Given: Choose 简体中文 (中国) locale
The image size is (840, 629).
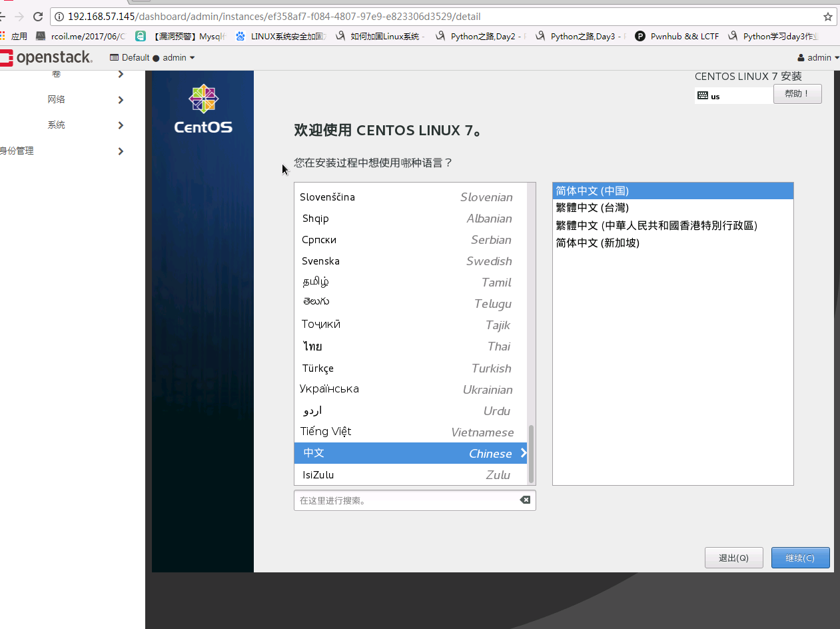Looking at the screenshot, I should coord(673,191).
